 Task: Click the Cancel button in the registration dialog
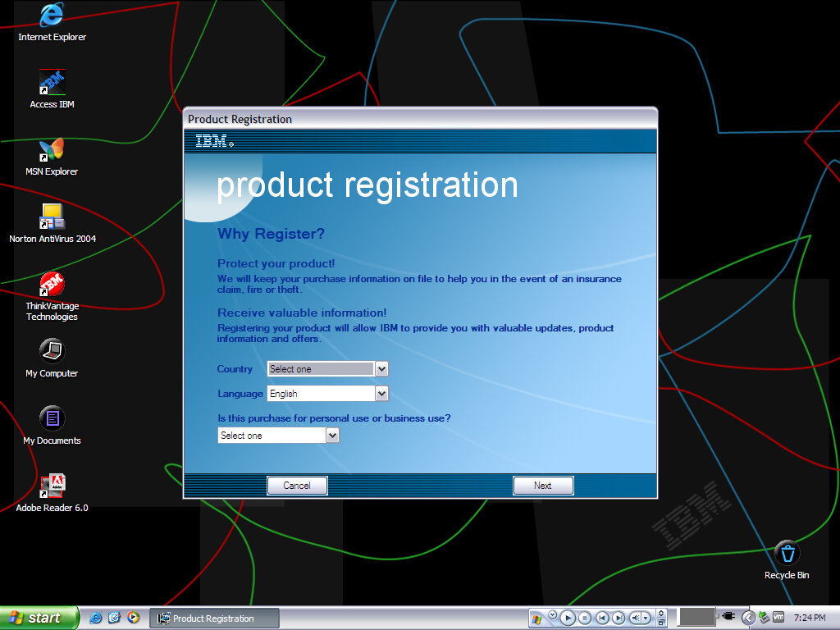point(297,486)
